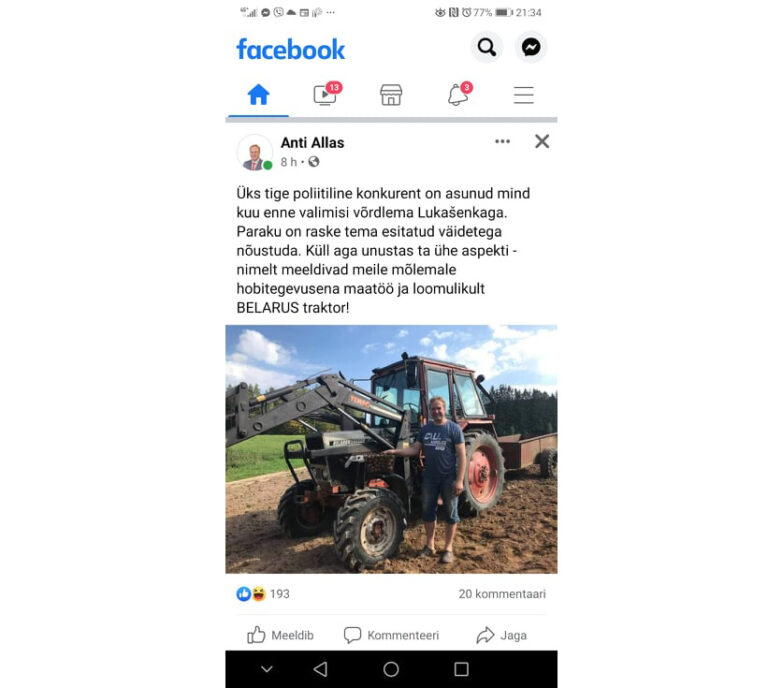
Task: Open the 20 kommentaari link
Action: point(502,593)
